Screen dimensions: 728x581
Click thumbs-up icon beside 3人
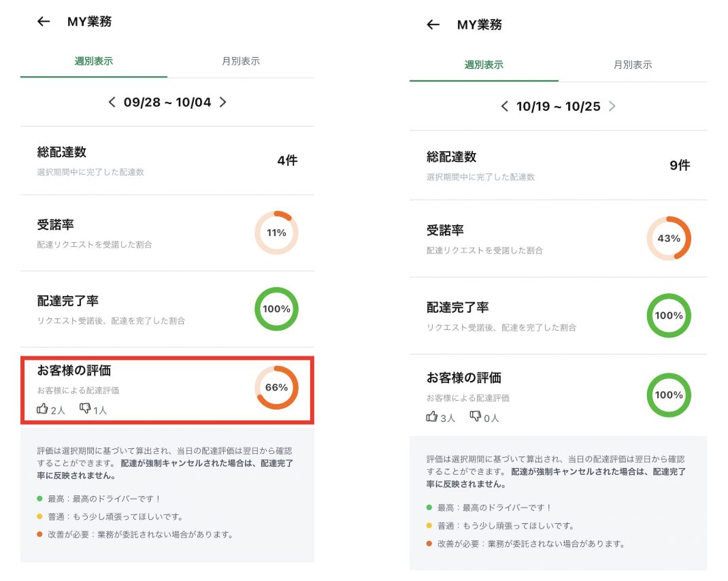(432, 416)
